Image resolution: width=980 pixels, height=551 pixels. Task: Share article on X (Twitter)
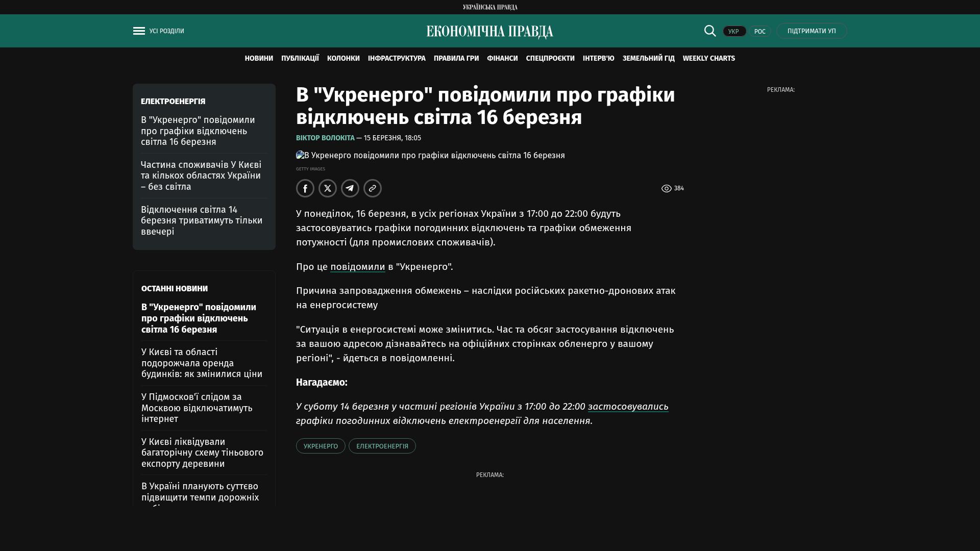tap(328, 188)
